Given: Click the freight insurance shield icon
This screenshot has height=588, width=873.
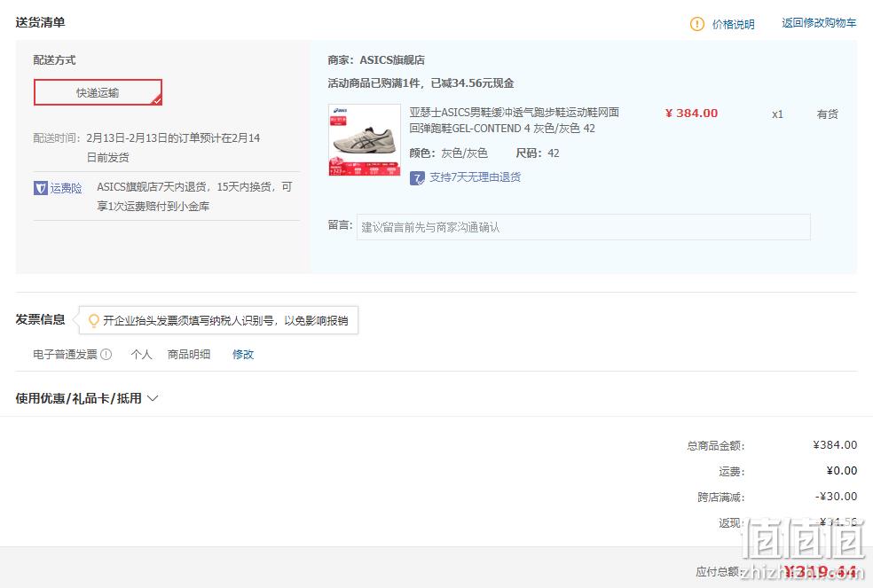Looking at the screenshot, I should tap(41, 188).
